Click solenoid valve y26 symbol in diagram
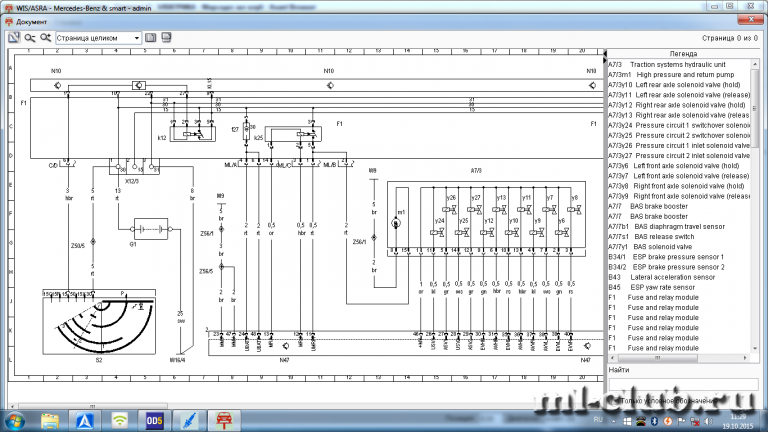Image resolution: width=768 pixels, height=432 pixels. pyautogui.click(x=450, y=210)
